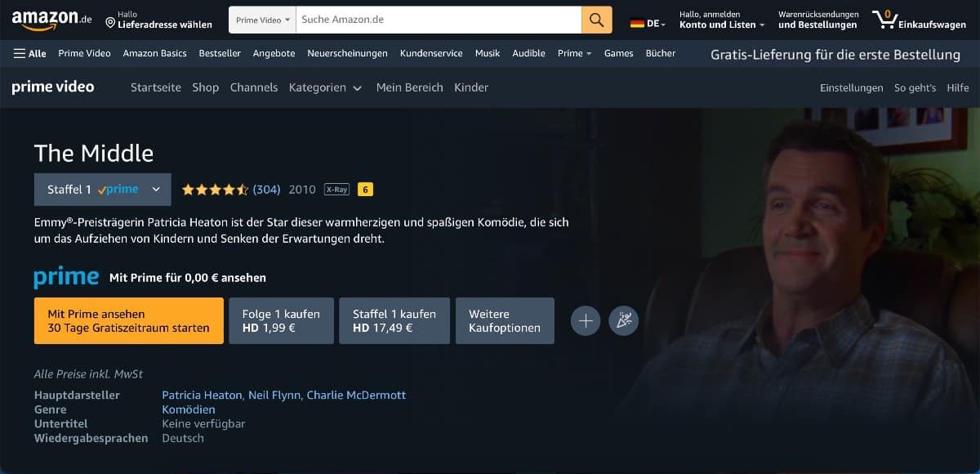Expand the Kategorien dropdown
Image resolution: width=980 pixels, height=474 pixels.
pyautogui.click(x=325, y=87)
